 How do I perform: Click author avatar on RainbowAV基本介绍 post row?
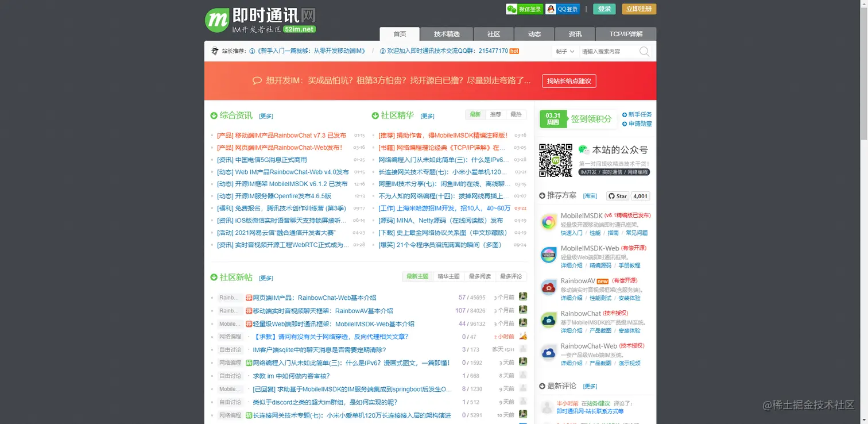(x=523, y=310)
